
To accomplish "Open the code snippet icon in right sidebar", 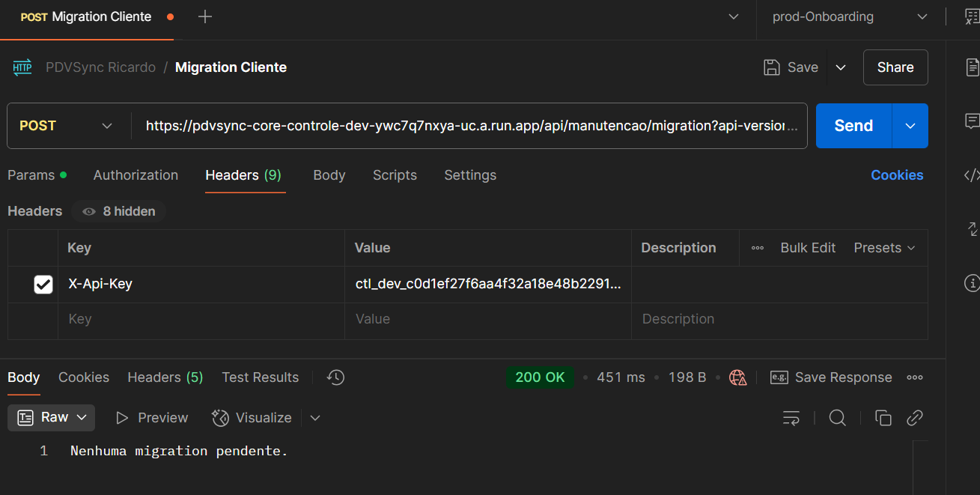I will click(x=972, y=175).
